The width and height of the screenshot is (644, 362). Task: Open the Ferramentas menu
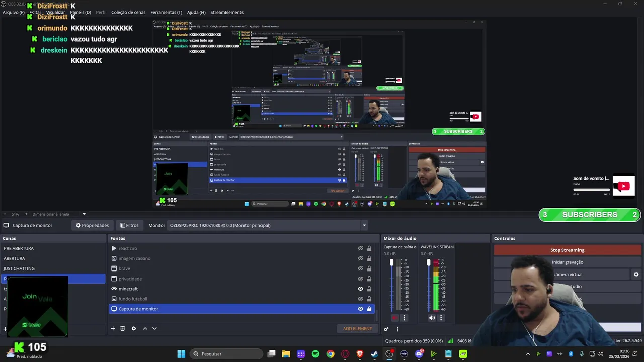click(166, 12)
